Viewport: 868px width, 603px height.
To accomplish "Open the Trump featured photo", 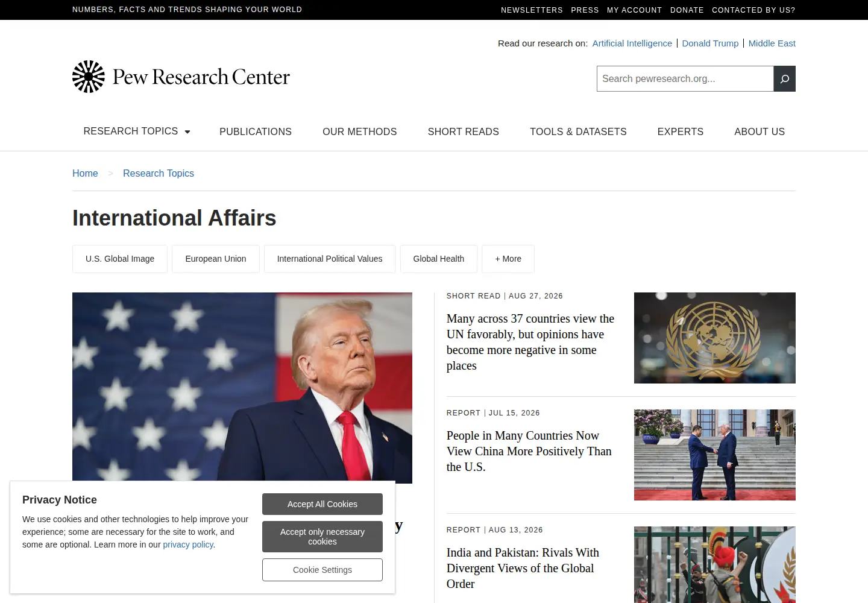I will point(242,387).
